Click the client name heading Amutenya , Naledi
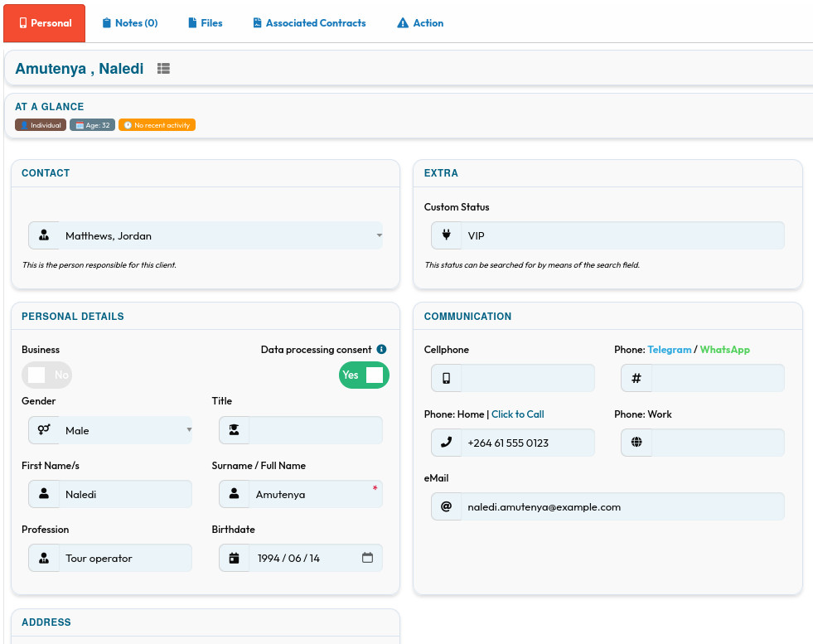The width and height of the screenshot is (813, 644). (80, 69)
